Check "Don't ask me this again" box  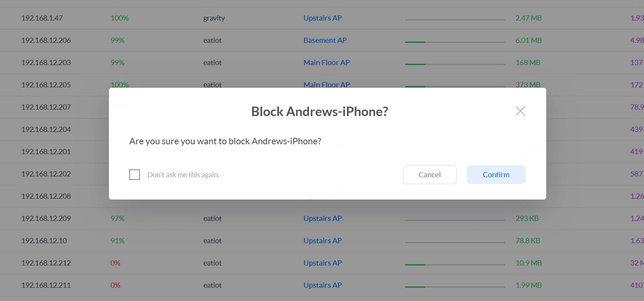click(x=135, y=175)
